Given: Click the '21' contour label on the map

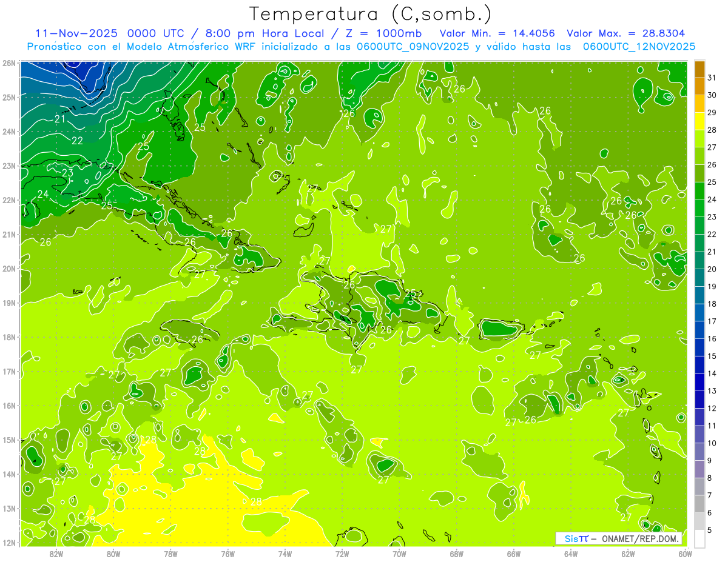Looking at the screenshot, I should (60, 119).
